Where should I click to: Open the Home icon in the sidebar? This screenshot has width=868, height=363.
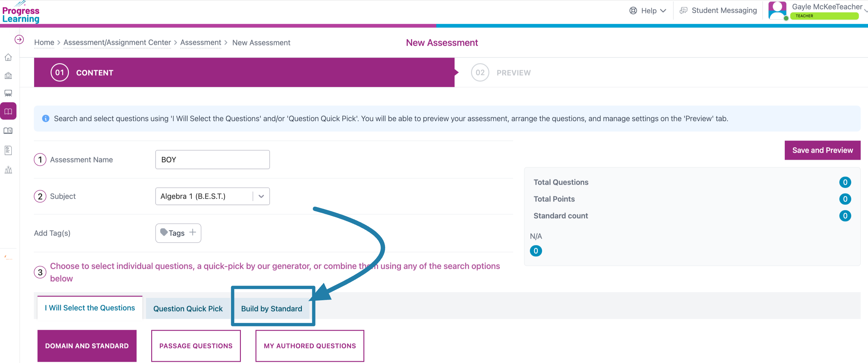point(9,57)
